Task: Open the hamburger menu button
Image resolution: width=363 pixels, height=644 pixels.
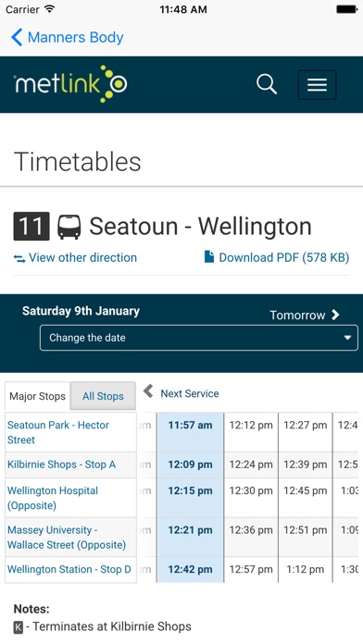Action: click(x=317, y=85)
